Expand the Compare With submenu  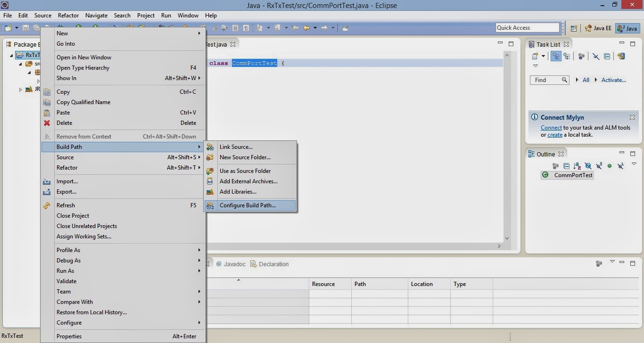[123, 302]
